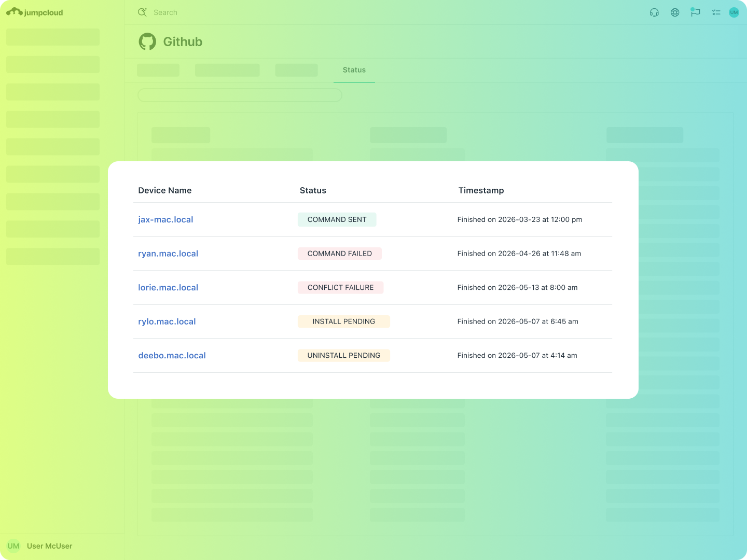747x560 pixels.
Task: Click the Timestamp column header
Action: point(481,190)
